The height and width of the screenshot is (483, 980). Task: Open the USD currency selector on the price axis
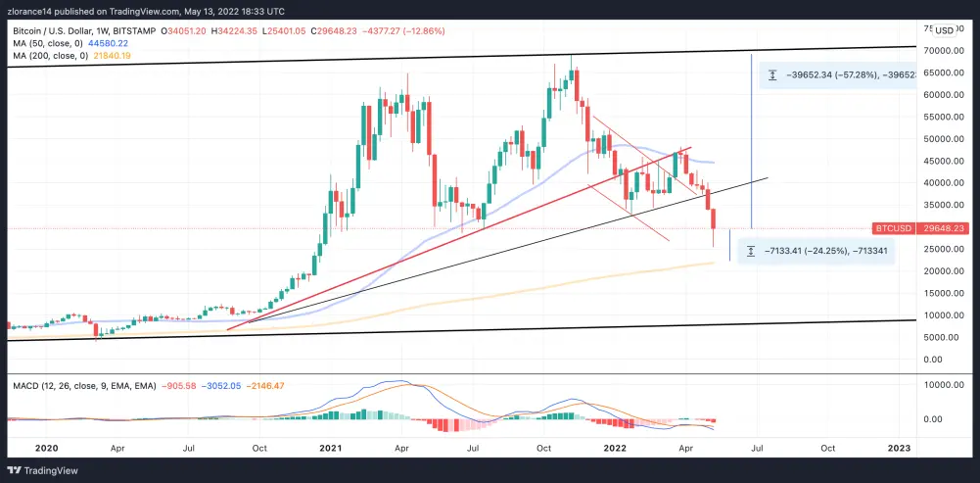(945, 30)
